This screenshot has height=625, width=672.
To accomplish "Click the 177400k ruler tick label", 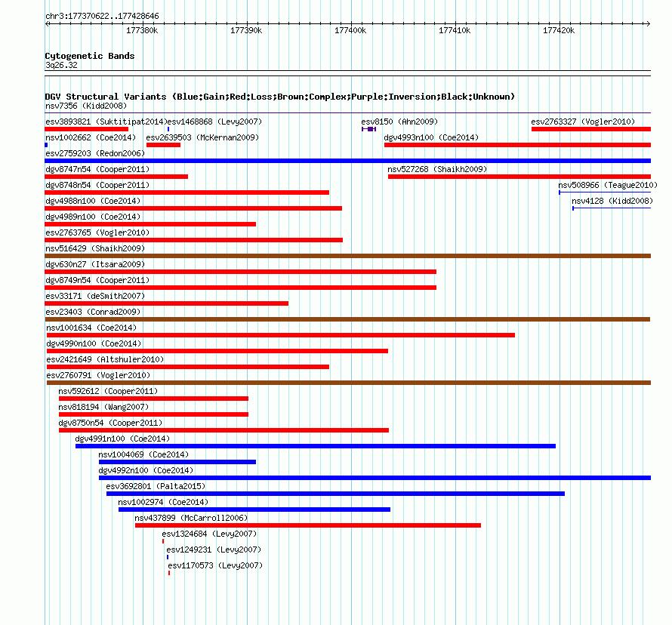I will pos(350,30).
